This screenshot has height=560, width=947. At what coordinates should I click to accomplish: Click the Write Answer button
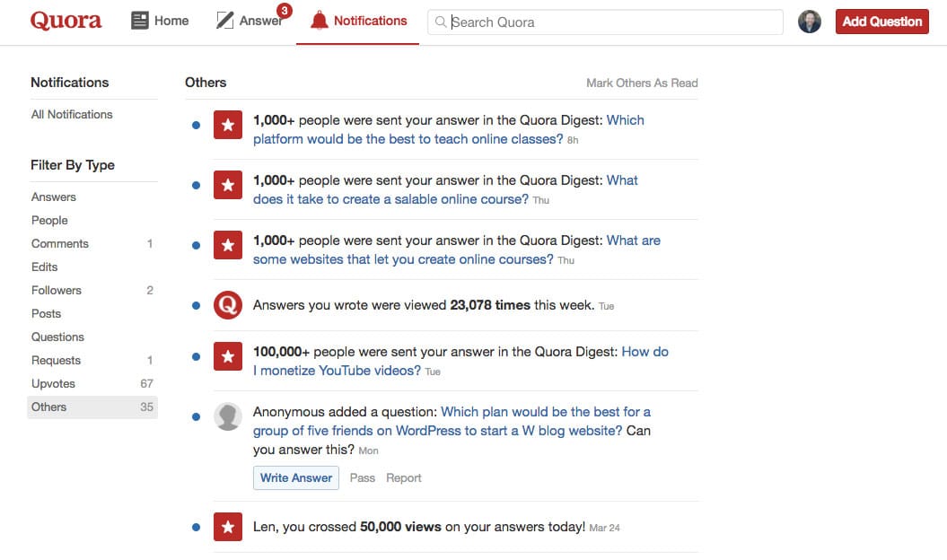pos(295,477)
